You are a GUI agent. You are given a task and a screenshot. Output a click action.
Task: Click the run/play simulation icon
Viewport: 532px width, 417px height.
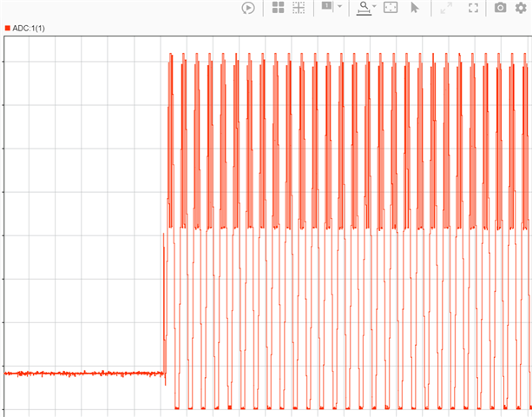click(x=248, y=8)
